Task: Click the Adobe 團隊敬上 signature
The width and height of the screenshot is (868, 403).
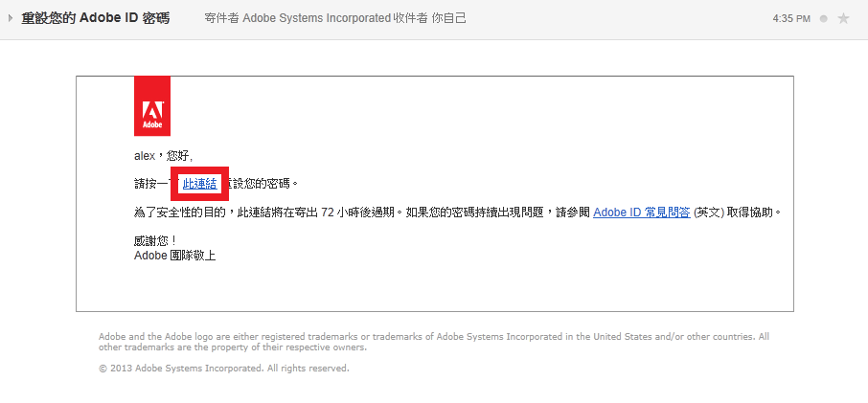Action: coord(175,255)
